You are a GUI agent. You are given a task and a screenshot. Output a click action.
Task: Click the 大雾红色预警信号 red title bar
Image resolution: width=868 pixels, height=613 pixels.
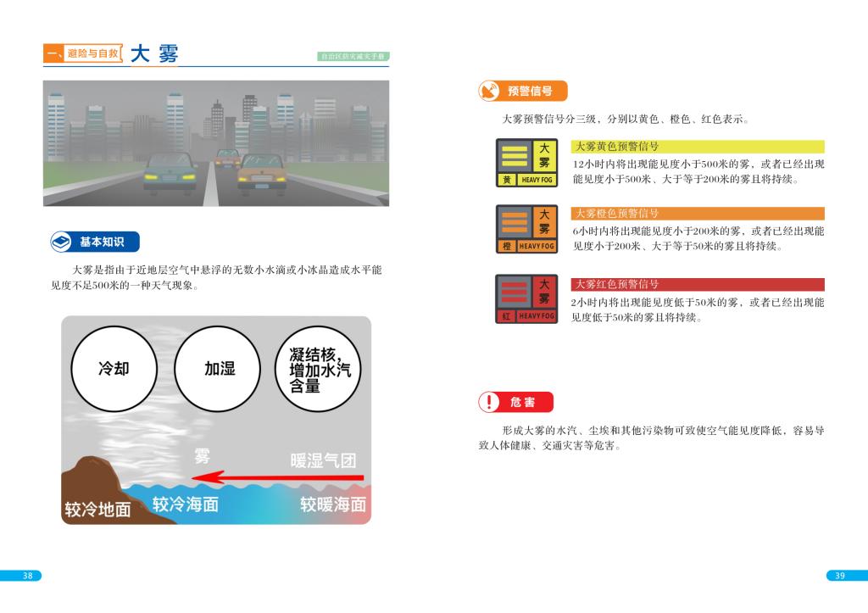[x=698, y=284]
